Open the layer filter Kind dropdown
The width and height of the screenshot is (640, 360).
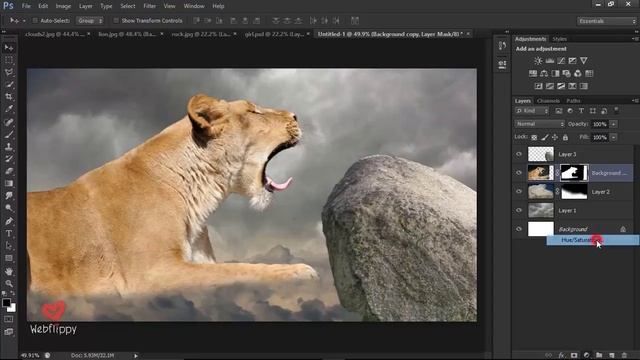click(x=532, y=111)
